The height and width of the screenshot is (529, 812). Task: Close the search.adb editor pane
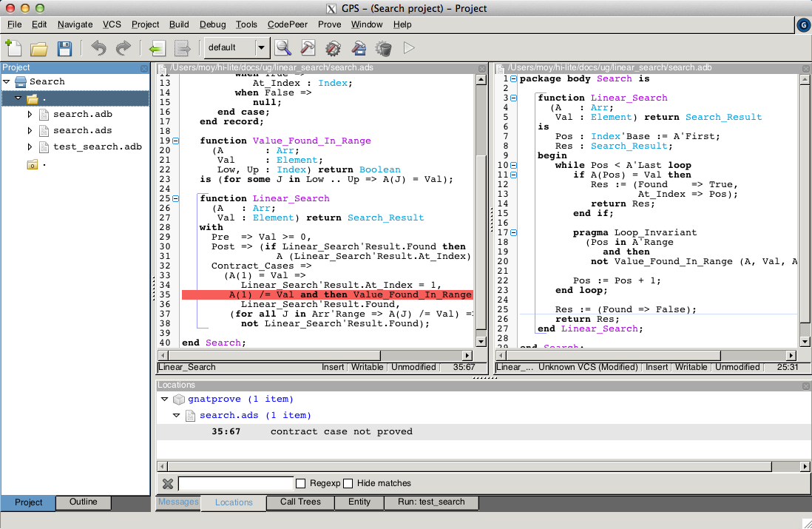806,68
